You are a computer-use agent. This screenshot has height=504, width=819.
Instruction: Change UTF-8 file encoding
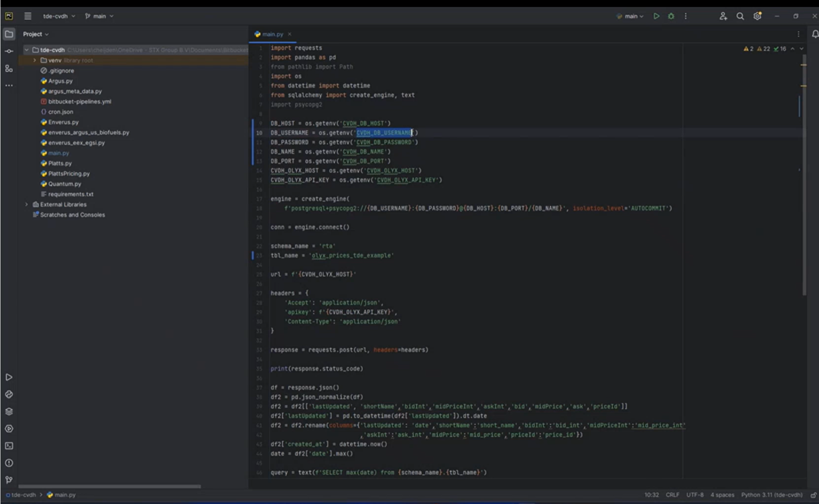695,495
